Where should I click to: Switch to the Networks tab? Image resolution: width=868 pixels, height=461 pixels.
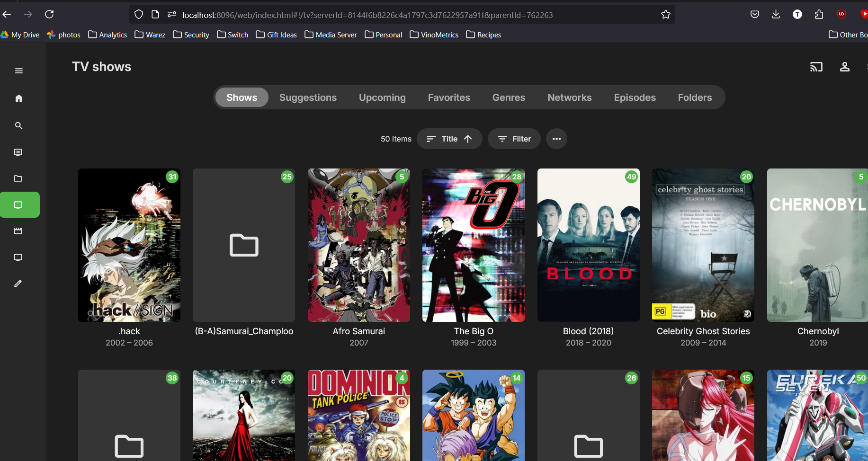click(570, 98)
